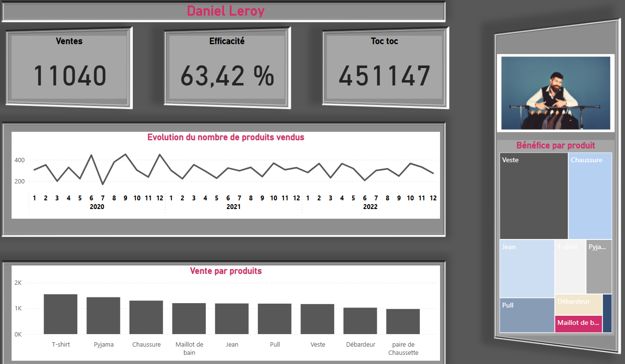Click the Ventes KPI value 11040

coord(69,76)
